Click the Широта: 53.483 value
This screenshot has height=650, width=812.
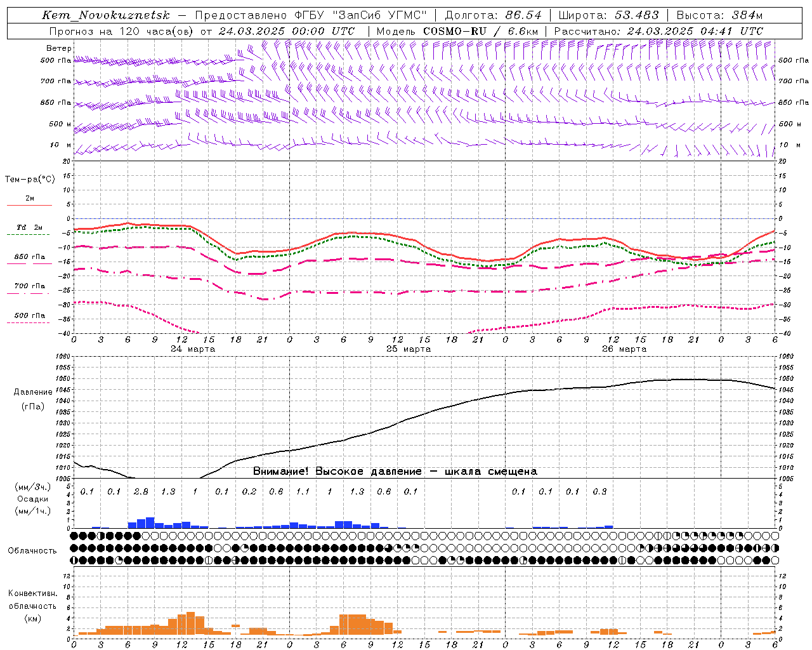click(609, 15)
